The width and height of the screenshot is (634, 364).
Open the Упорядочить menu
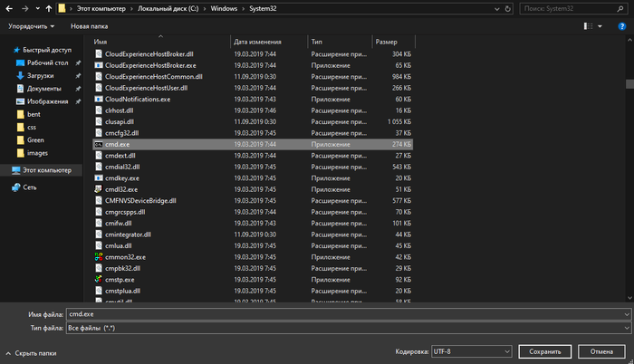30,27
